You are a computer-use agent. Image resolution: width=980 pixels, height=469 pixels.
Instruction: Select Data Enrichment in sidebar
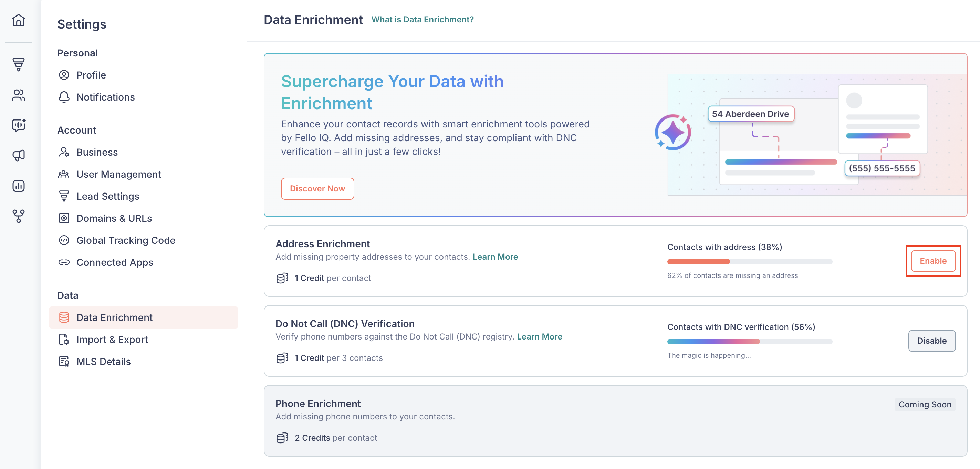coord(144,317)
